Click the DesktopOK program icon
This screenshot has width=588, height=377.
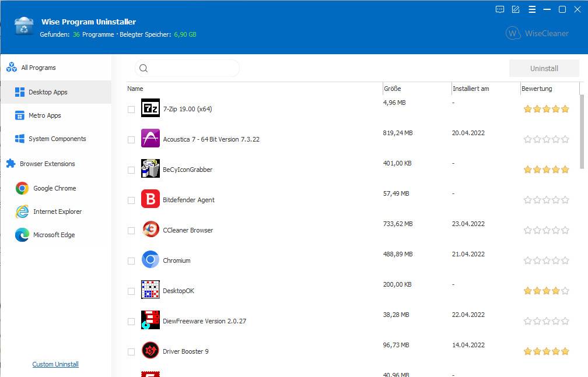(x=150, y=290)
